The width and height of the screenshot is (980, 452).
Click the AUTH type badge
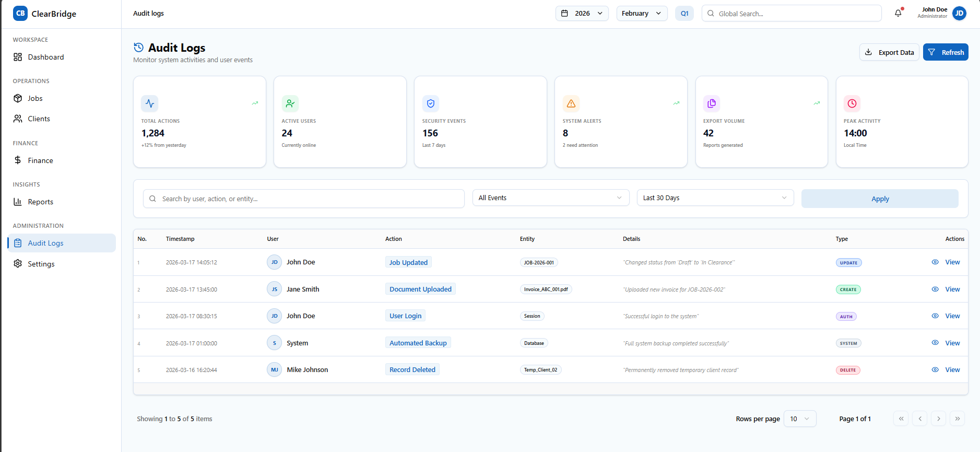point(846,316)
